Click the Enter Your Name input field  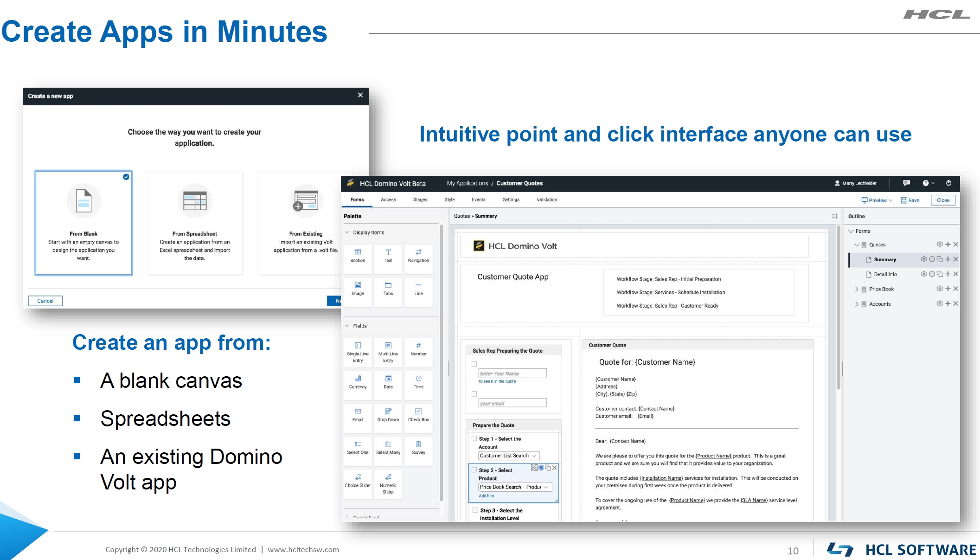[512, 373]
